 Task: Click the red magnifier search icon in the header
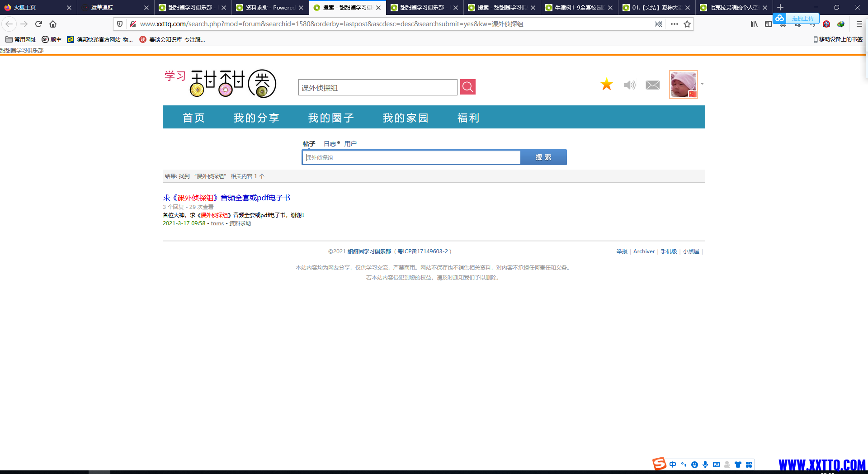pyautogui.click(x=467, y=87)
